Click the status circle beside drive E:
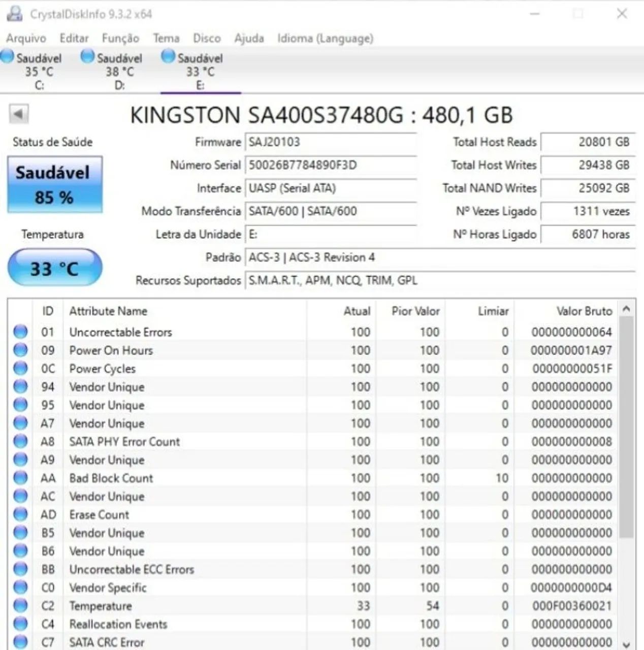 [x=168, y=56]
